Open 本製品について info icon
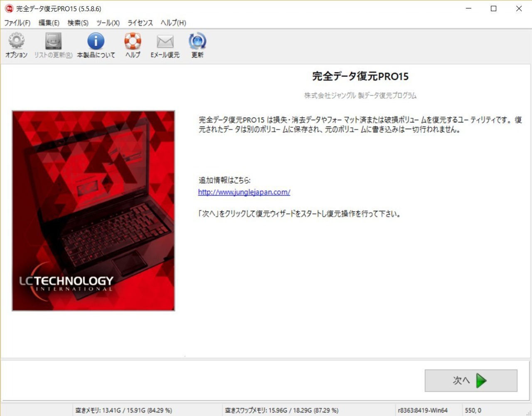The width and height of the screenshot is (532, 416). (96, 41)
